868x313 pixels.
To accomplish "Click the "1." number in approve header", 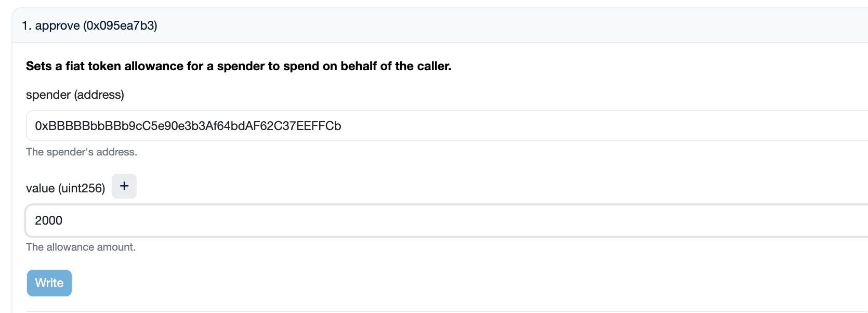I will pos(27,25).
